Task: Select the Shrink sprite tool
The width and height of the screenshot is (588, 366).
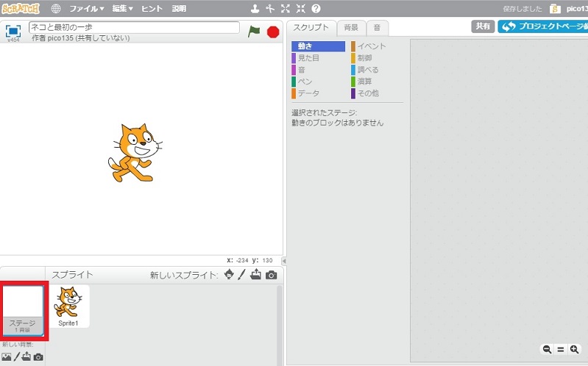Action: [x=301, y=8]
